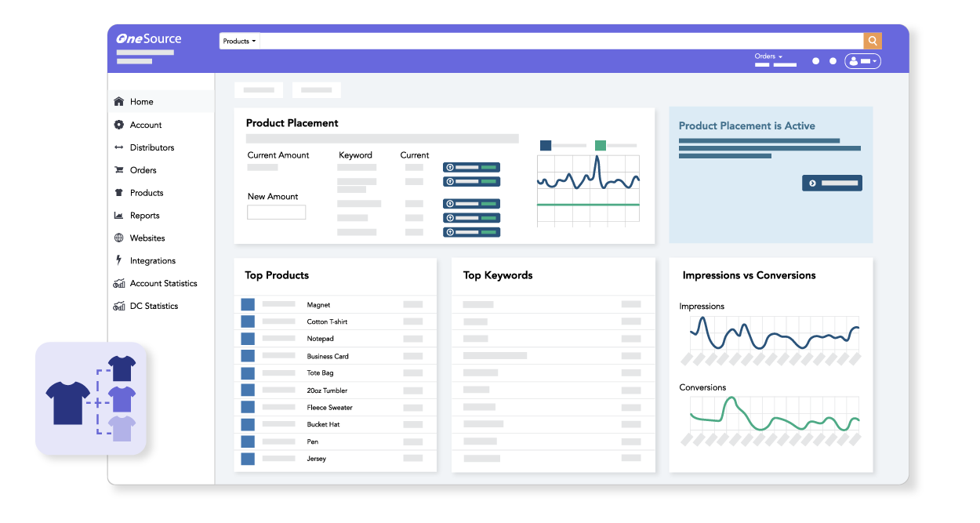Select the Business Card product thumbnail
This screenshot has width=980, height=523.
click(x=248, y=356)
